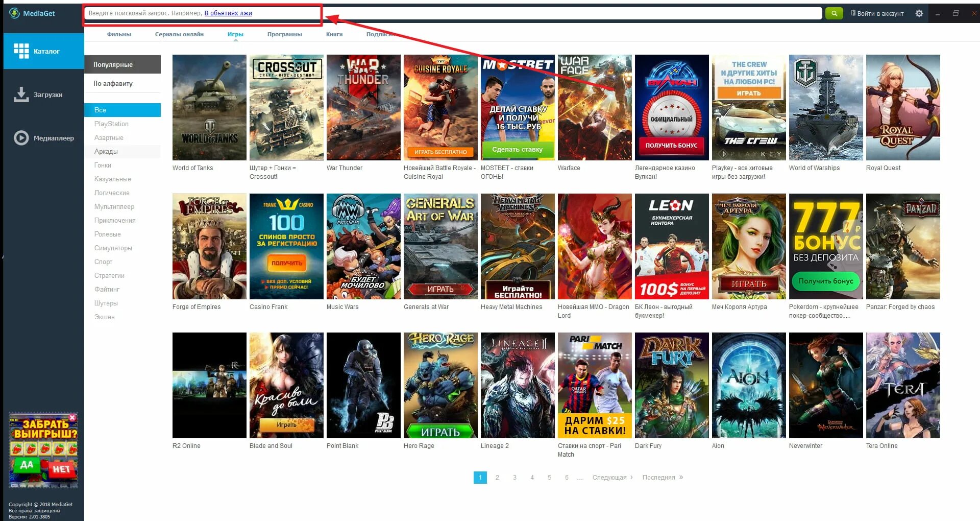Open the Lineage 2 cover
The image size is (980, 521).
click(x=518, y=385)
